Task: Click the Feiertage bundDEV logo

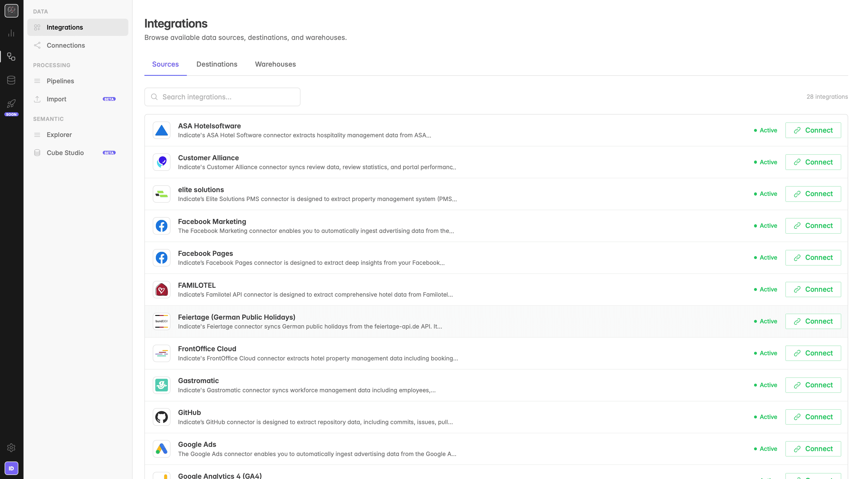Action: point(161,321)
